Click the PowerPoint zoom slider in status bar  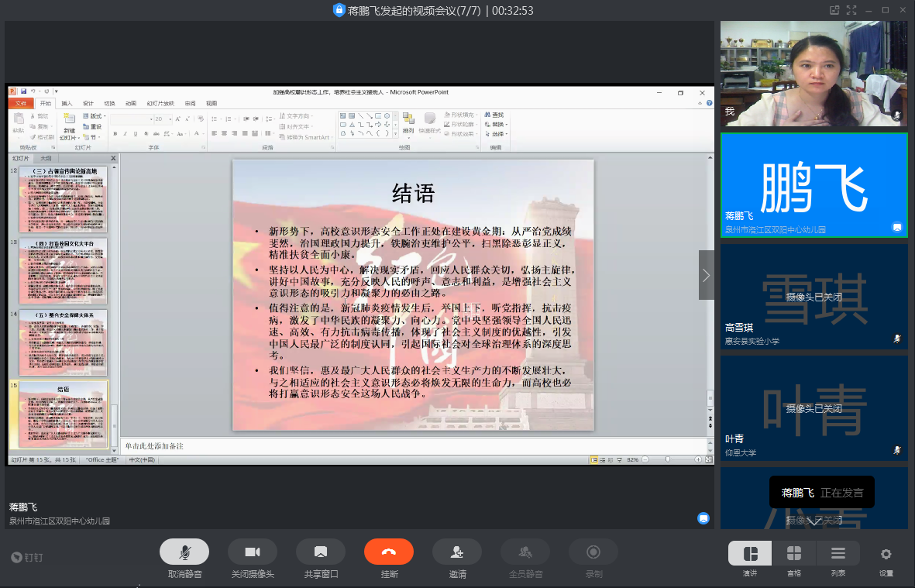(668, 459)
